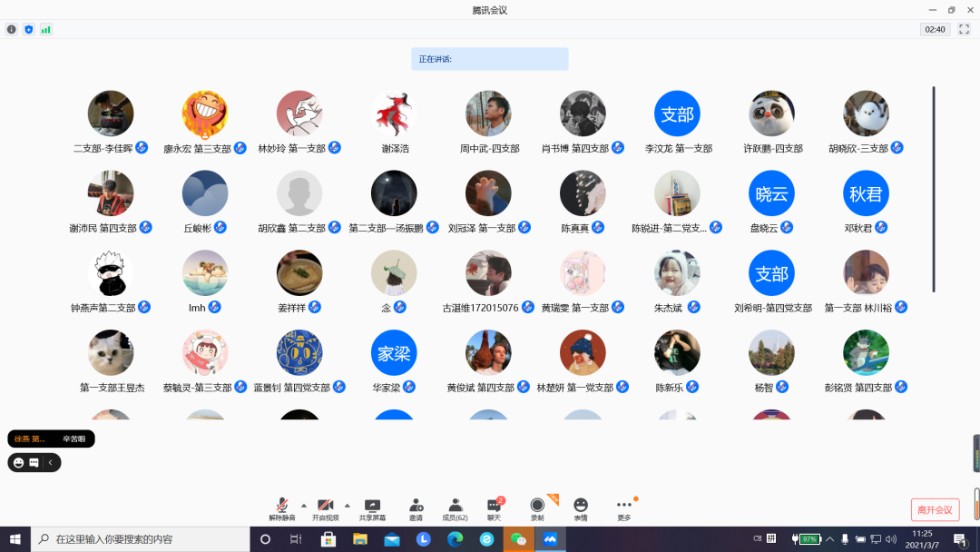The image size is (980, 552).
Task: Open the 更多 more menu
Action: (x=624, y=508)
